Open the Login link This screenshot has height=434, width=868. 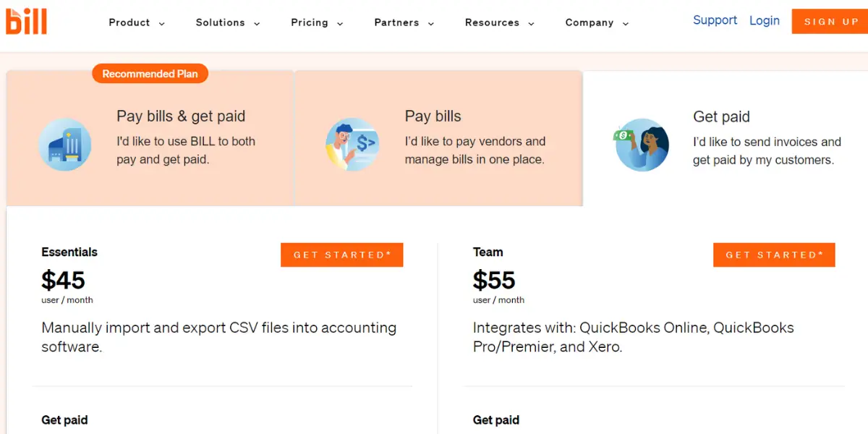765,20
